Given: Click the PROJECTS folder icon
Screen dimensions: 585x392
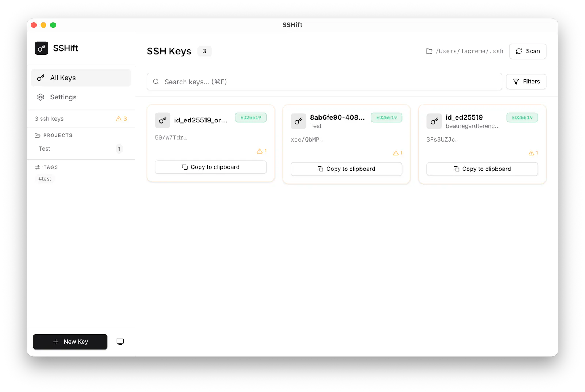Looking at the screenshot, I should (38, 136).
